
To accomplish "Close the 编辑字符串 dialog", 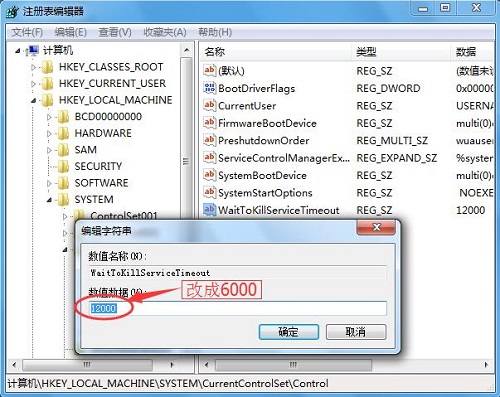I will tap(376, 227).
